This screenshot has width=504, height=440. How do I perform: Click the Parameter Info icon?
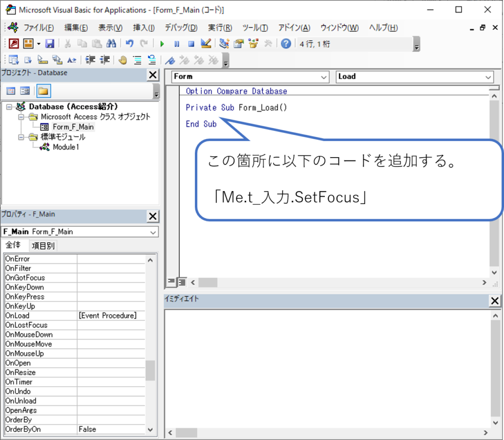coord(57,60)
